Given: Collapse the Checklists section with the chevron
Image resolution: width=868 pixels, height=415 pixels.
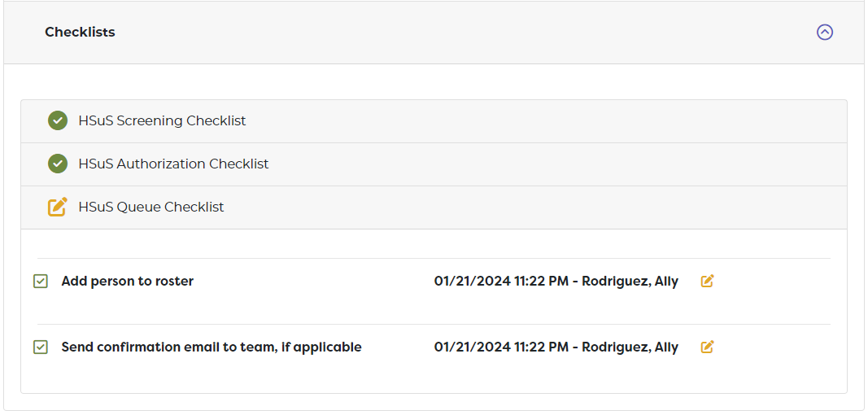Looking at the screenshot, I should (825, 33).
